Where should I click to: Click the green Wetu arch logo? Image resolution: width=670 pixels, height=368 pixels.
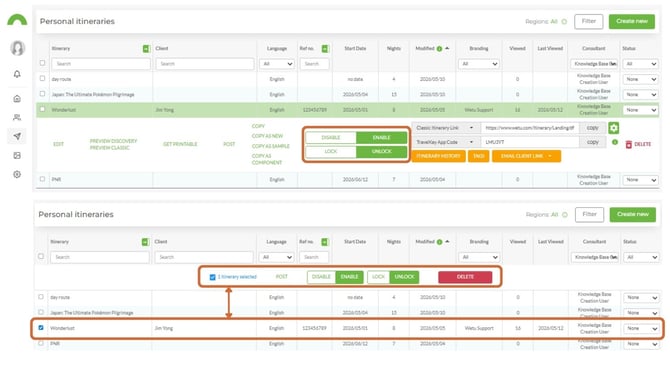coord(17,20)
